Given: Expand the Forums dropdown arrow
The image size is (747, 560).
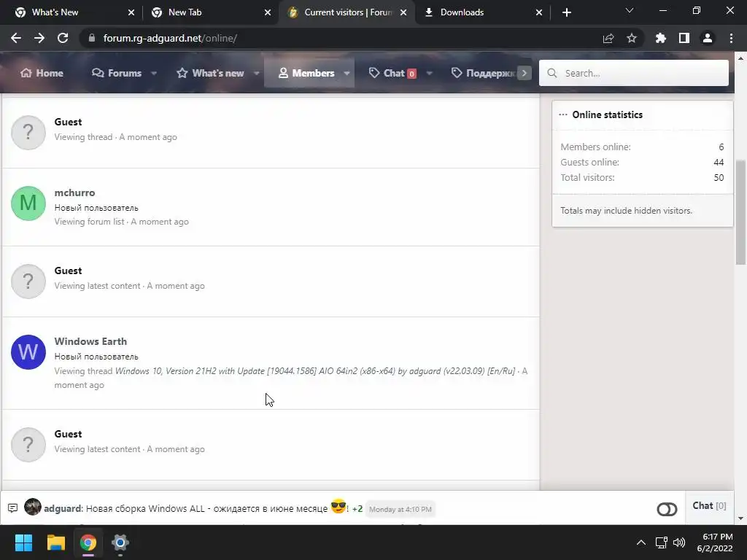Looking at the screenshot, I should (154, 74).
